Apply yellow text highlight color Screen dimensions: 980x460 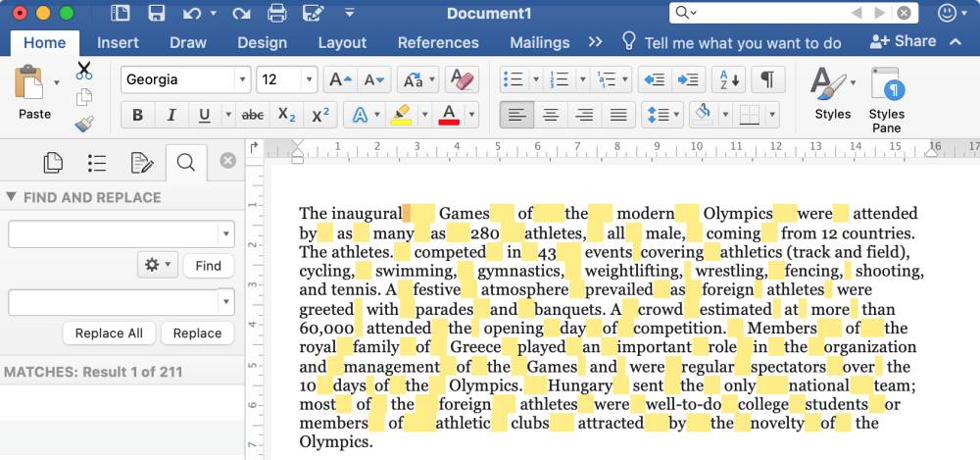click(400, 115)
